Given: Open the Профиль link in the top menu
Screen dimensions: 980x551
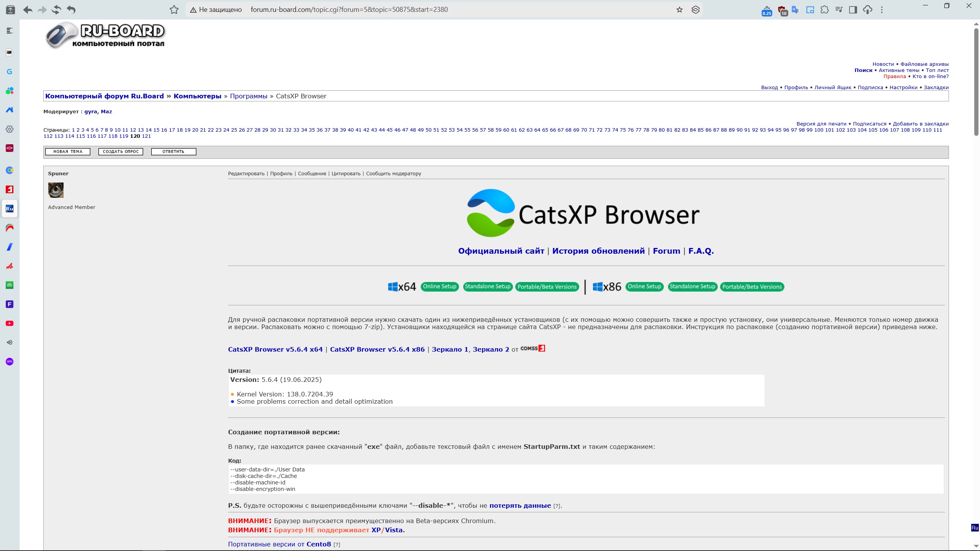Looking at the screenshot, I should [x=796, y=87].
